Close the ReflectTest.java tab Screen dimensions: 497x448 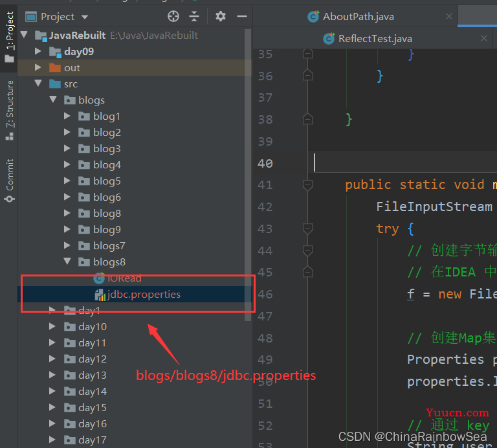tap(483, 38)
